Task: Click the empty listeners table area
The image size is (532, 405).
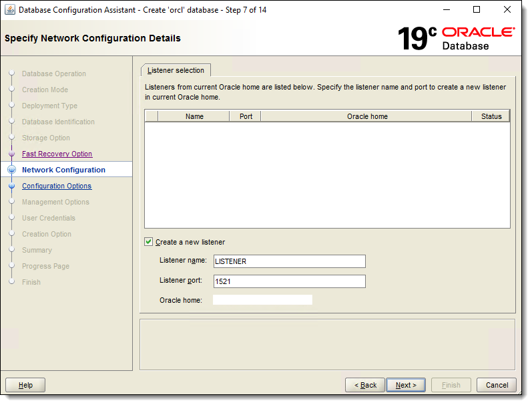Action: click(327, 175)
